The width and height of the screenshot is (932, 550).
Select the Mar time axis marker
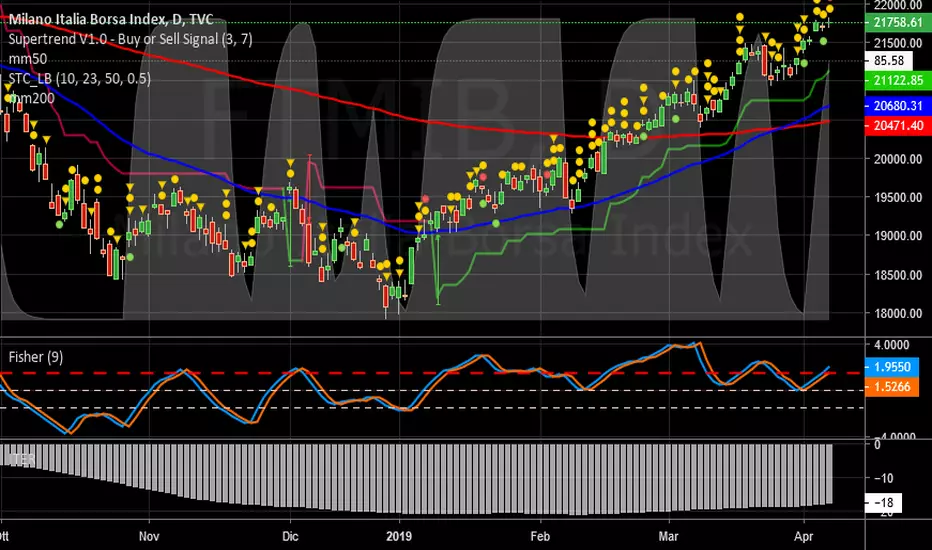point(668,536)
